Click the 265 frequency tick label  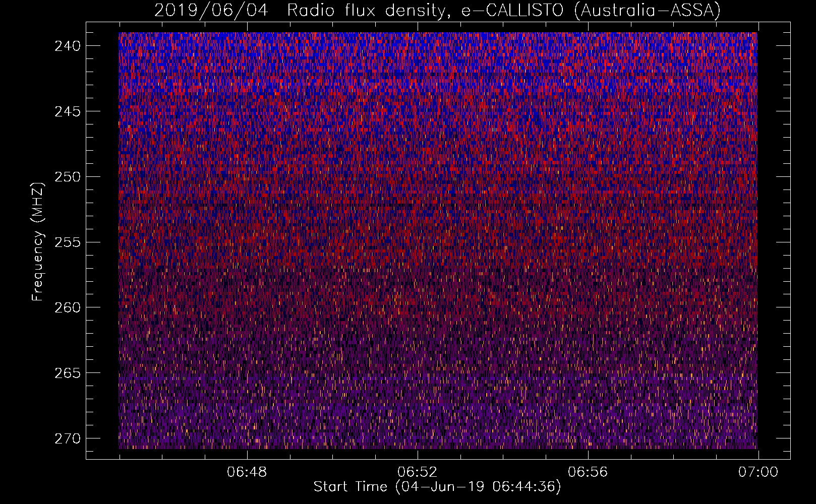[x=68, y=373]
